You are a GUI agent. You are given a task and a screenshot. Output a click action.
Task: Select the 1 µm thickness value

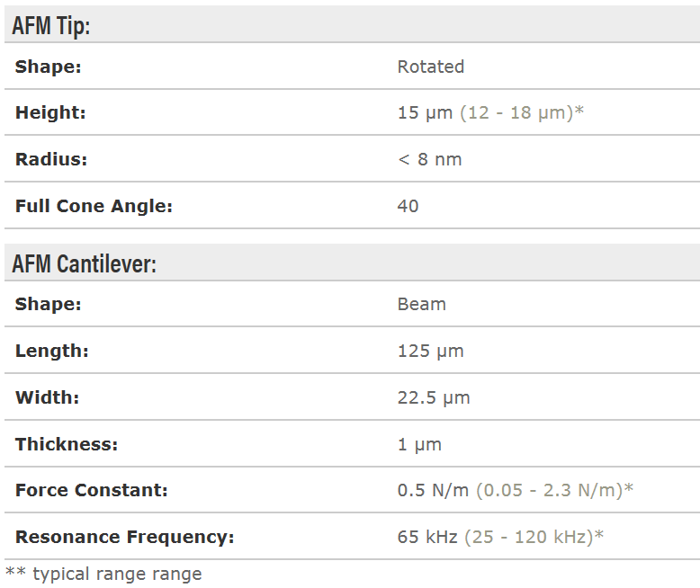tap(419, 444)
